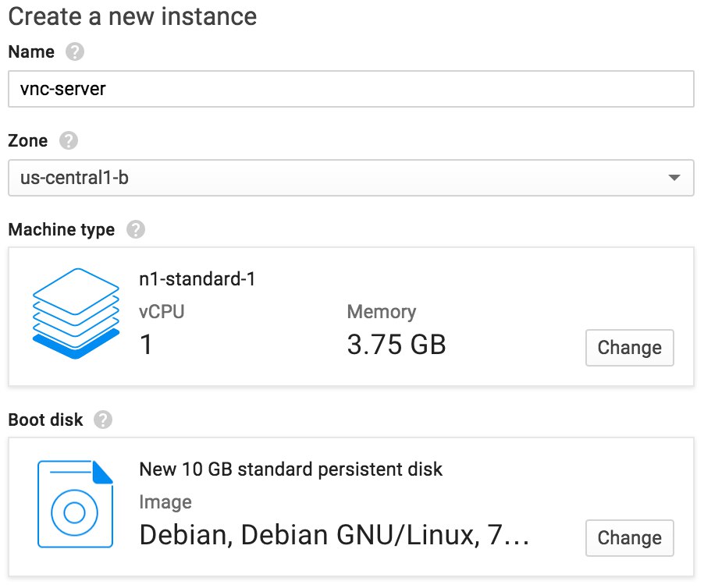Click the Machine type label
Screen dimensions: 704x588
62,229
